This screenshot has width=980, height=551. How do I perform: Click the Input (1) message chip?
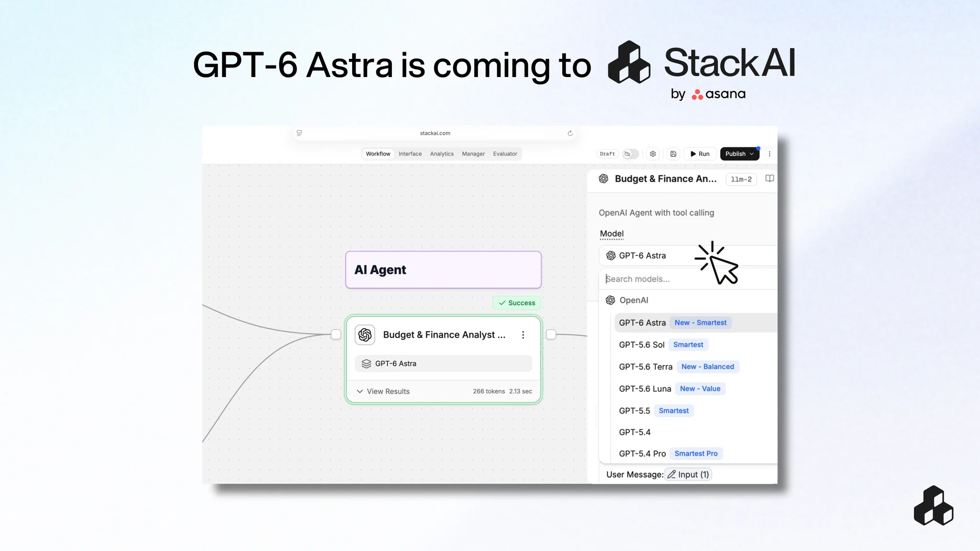point(688,474)
